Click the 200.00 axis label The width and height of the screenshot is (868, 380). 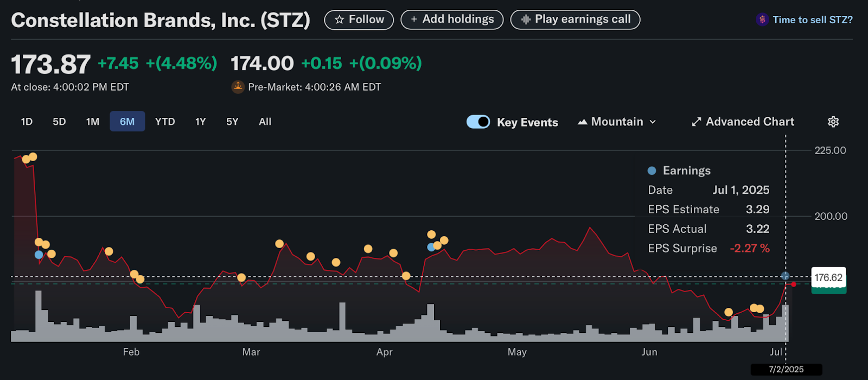[831, 216]
